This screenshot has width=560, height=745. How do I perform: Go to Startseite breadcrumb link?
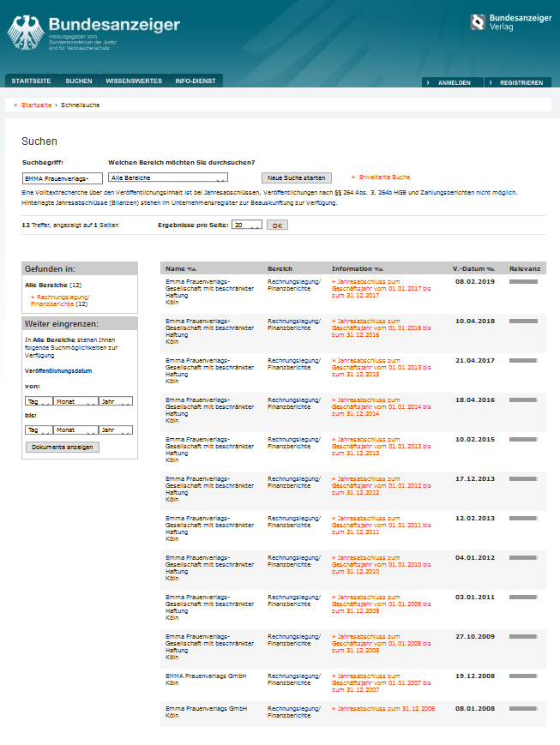tap(36, 105)
